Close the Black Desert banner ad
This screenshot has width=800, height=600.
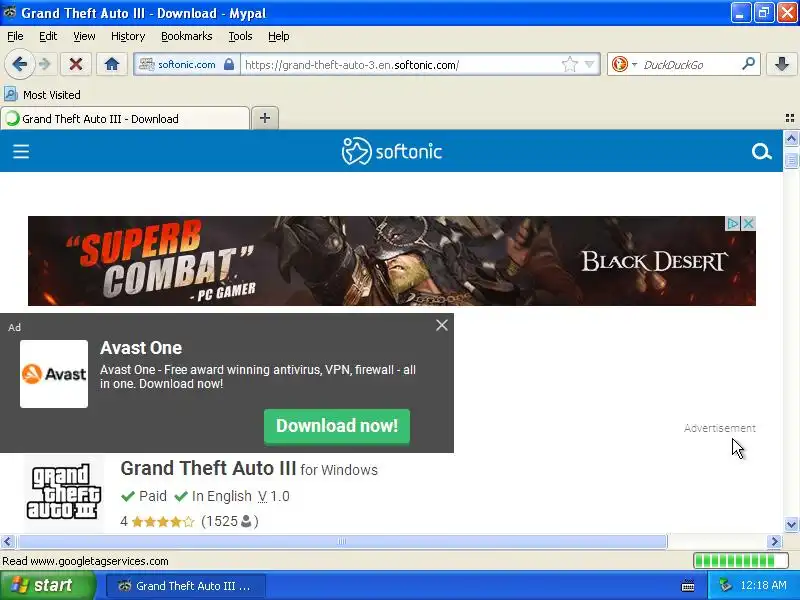click(748, 223)
